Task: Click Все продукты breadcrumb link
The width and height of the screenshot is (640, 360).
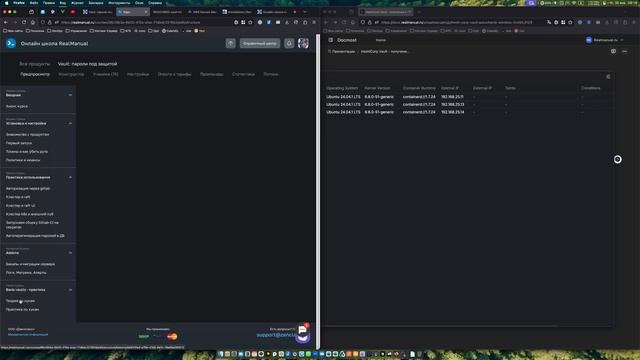Action: pyautogui.click(x=35, y=64)
